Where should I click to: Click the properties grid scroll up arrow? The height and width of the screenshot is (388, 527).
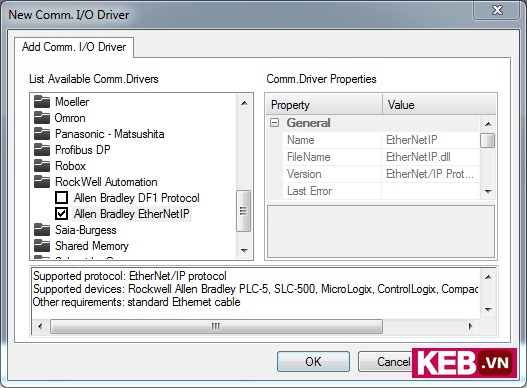click(488, 124)
